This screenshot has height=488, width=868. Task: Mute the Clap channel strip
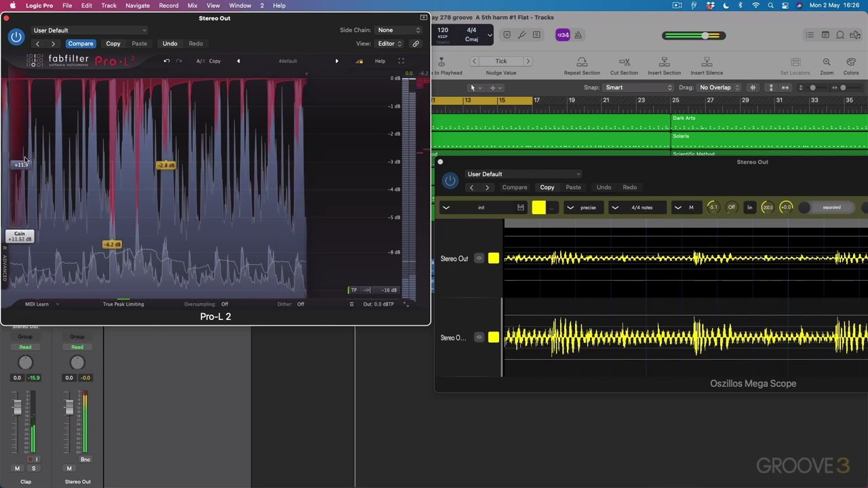pos(17,468)
